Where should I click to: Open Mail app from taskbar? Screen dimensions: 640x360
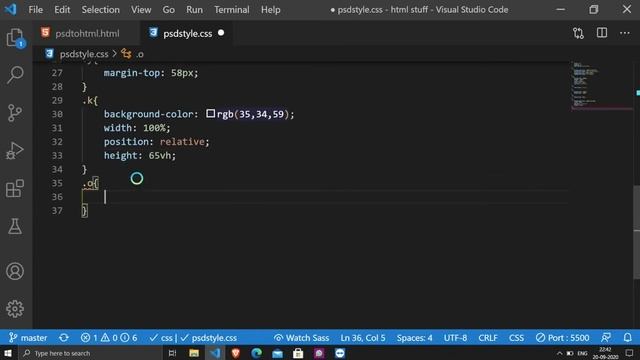(278, 353)
